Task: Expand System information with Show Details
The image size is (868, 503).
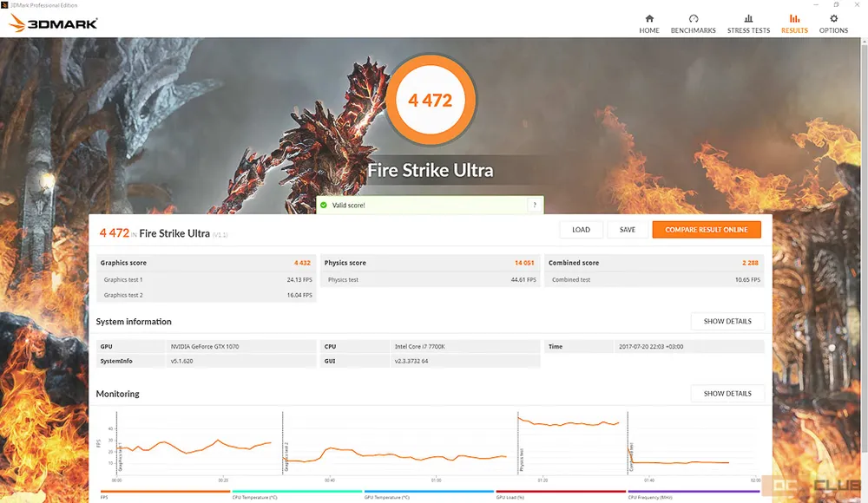Action: point(727,322)
